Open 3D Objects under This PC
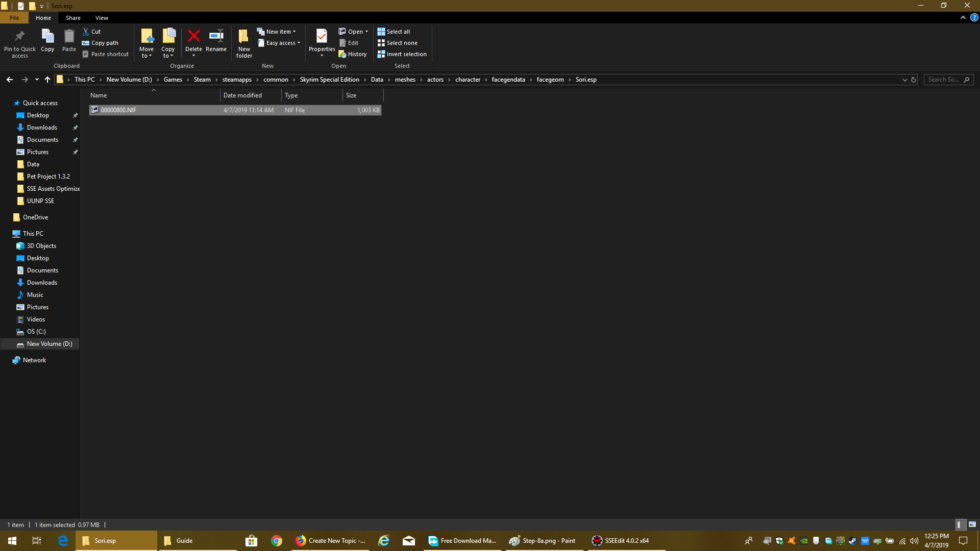Screen dimensions: 980x551 pyautogui.click(x=41, y=246)
